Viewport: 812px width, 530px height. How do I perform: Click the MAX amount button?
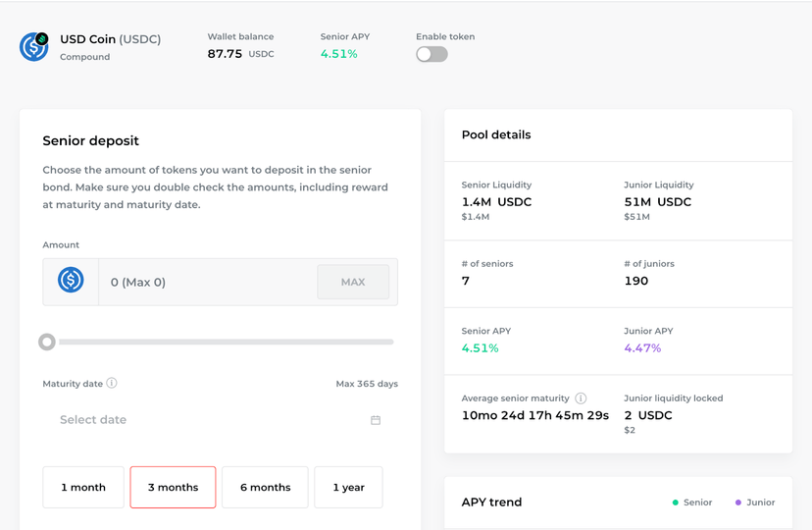(x=353, y=282)
